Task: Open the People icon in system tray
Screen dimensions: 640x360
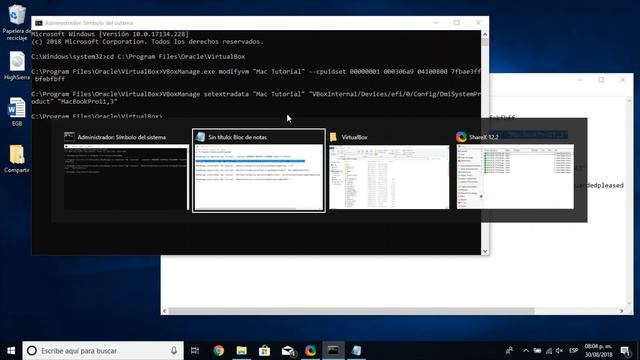Action: pyautogui.click(x=509, y=351)
